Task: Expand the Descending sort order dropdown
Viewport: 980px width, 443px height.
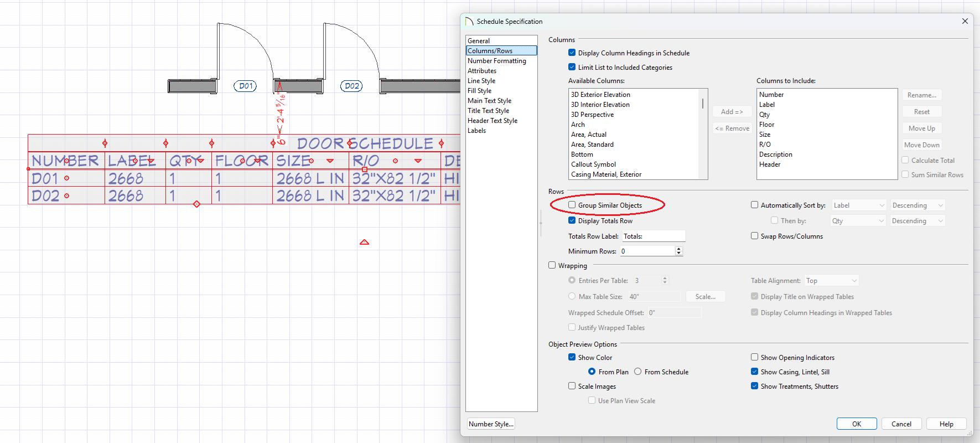Action: 917,205
